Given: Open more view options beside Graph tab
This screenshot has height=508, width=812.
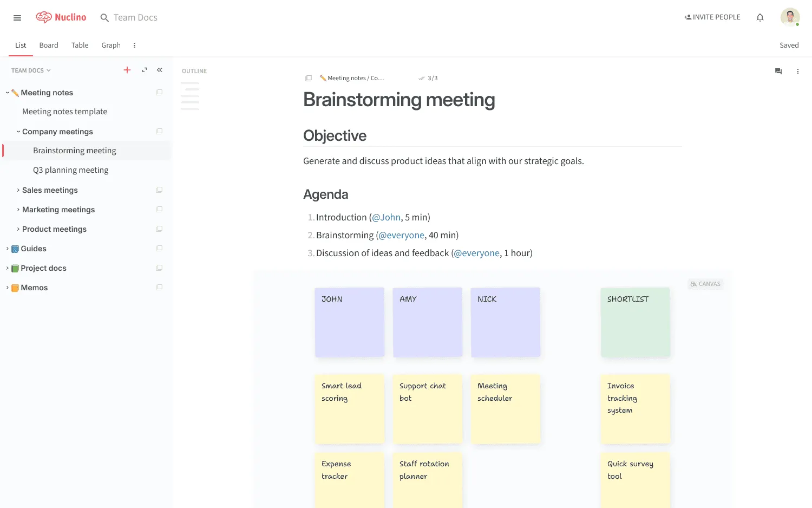Looking at the screenshot, I should [x=134, y=45].
